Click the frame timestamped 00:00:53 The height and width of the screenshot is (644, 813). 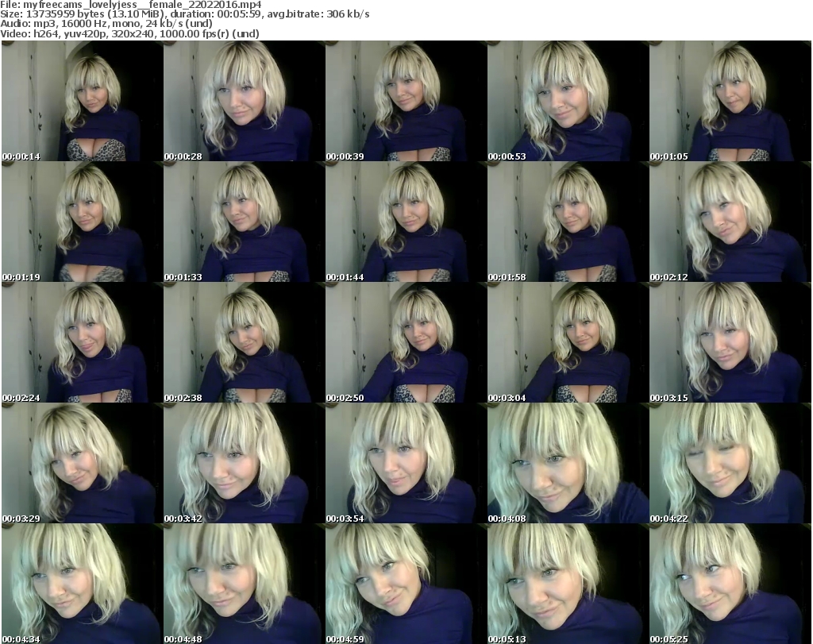568,101
